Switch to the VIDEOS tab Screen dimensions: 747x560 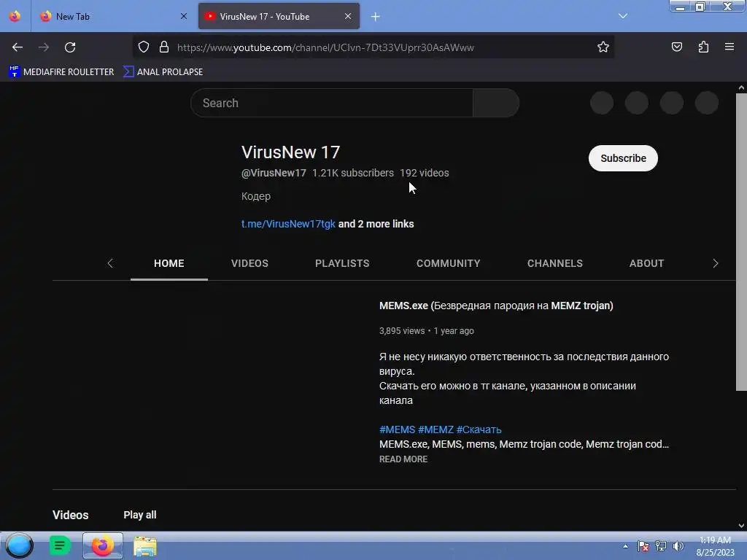(249, 263)
